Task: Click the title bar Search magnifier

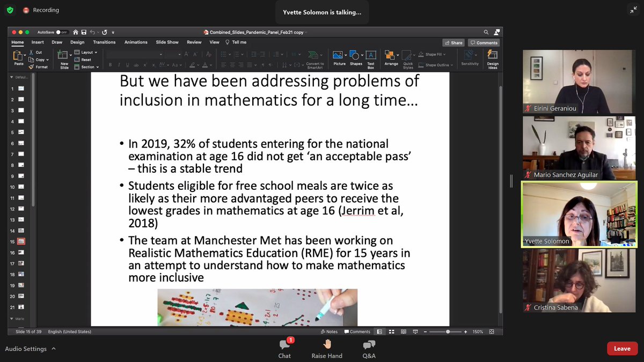Action: click(486, 32)
